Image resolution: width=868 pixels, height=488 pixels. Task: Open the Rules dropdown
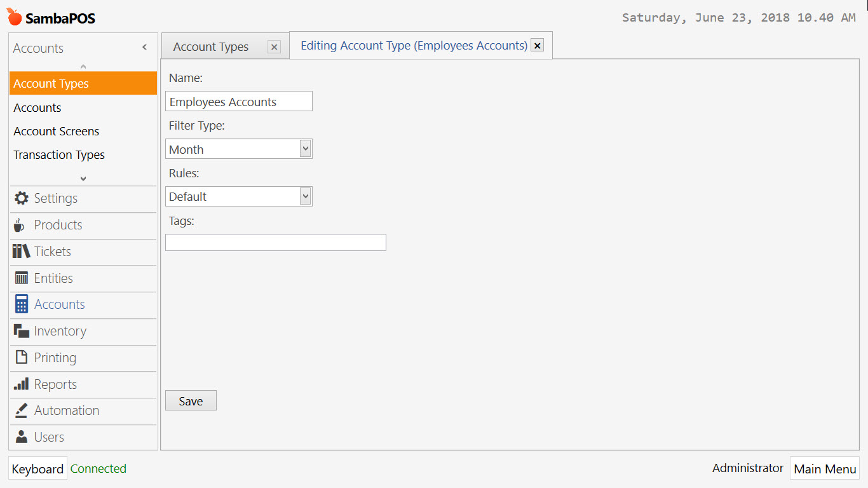point(306,196)
